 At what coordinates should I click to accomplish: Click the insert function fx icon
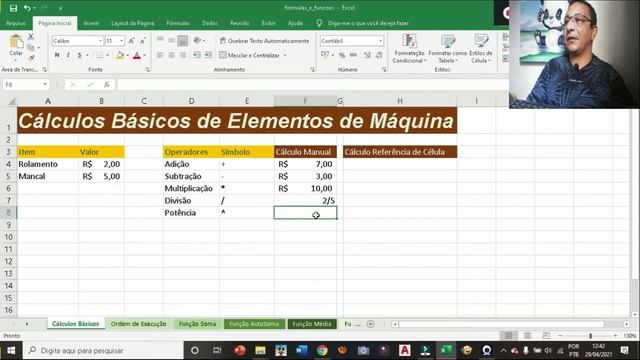coord(107,84)
